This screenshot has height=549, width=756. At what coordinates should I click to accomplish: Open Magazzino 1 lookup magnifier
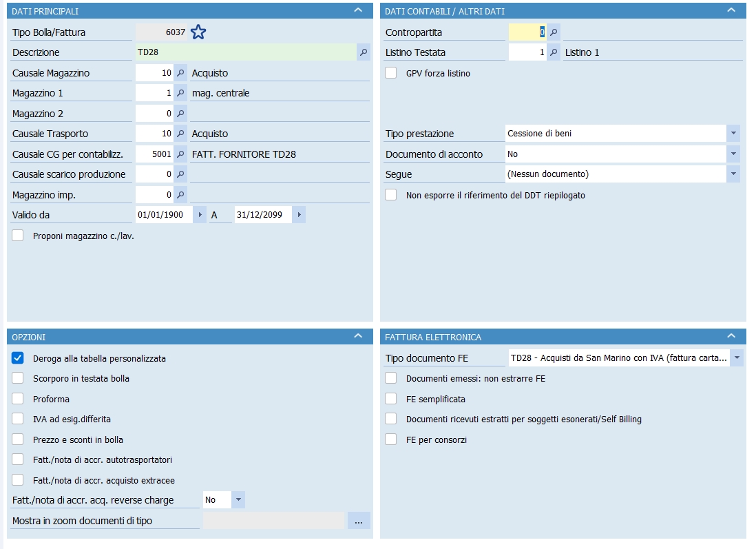point(180,93)
